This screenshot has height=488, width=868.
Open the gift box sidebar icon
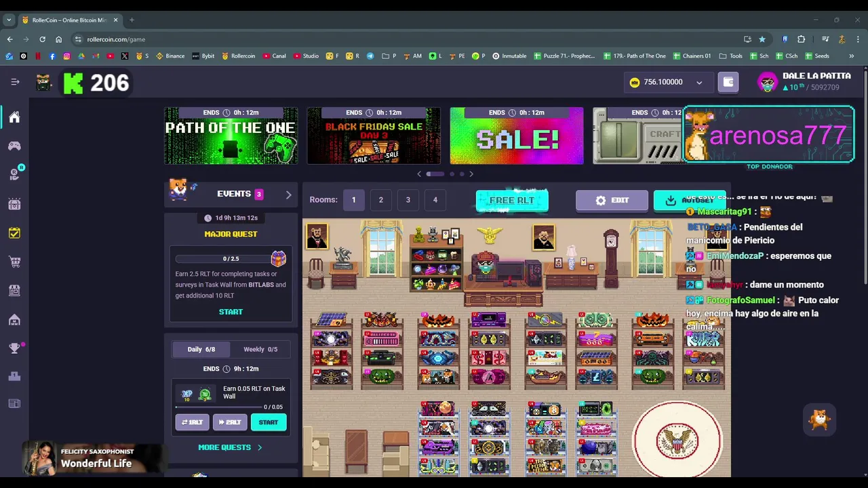[14, 203]
